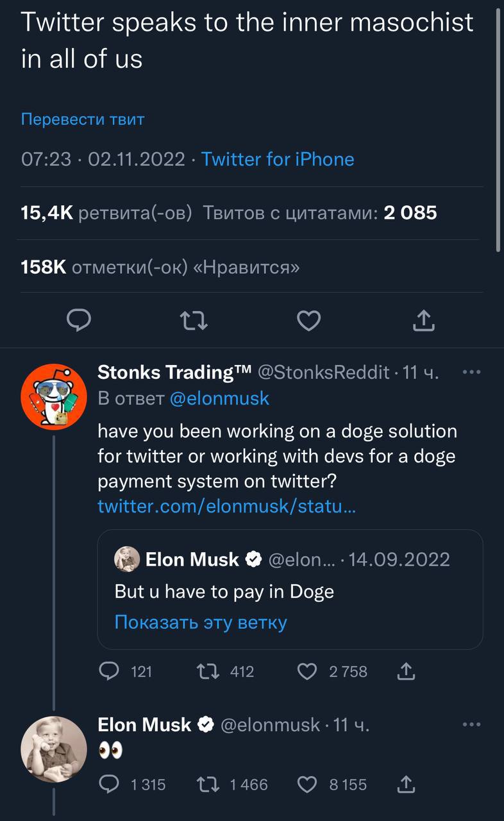This screenshot has height=821, width=504.
Task: Retweet the Stonks Trading reply
Action: pos(206,672)
